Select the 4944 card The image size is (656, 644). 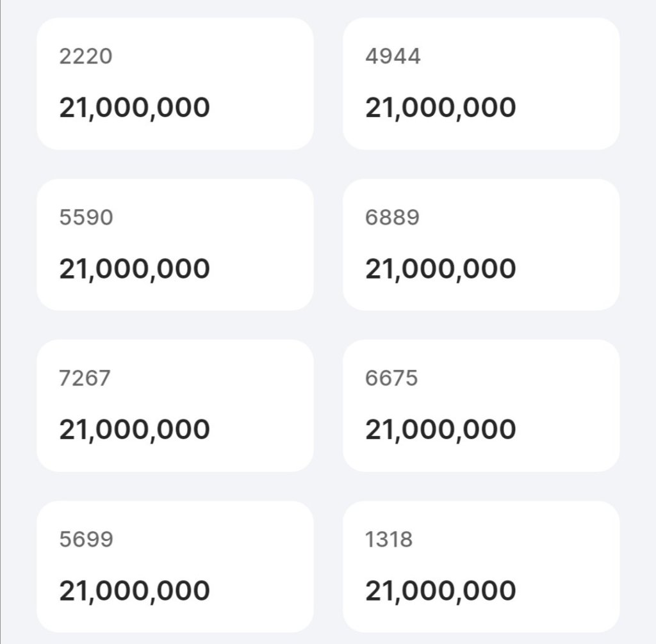click(481, 84)
